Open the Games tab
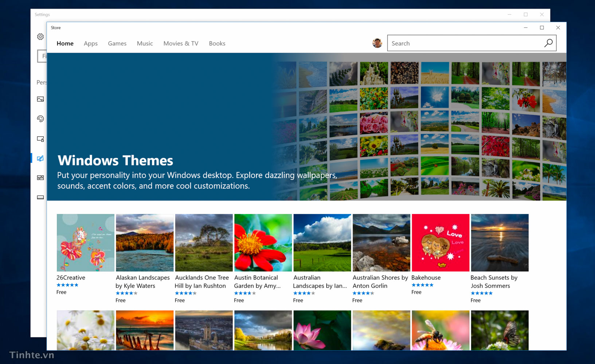Viewport: 595px width, 364px height. click(117, 43)
